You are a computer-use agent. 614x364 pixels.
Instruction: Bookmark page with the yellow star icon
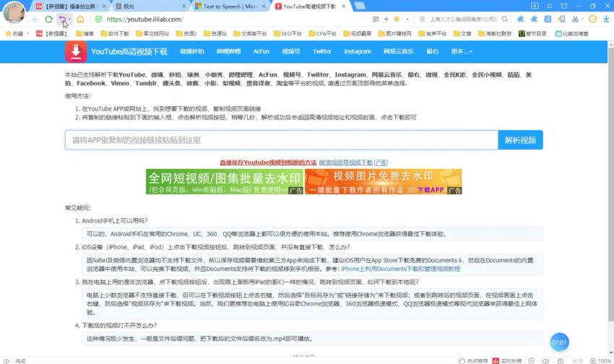tap(397, 19)
